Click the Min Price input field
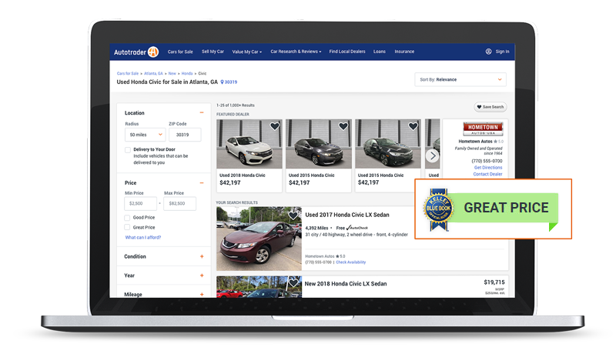The width and height of the screenshot is (616, 364). click(x=141, y=203)
